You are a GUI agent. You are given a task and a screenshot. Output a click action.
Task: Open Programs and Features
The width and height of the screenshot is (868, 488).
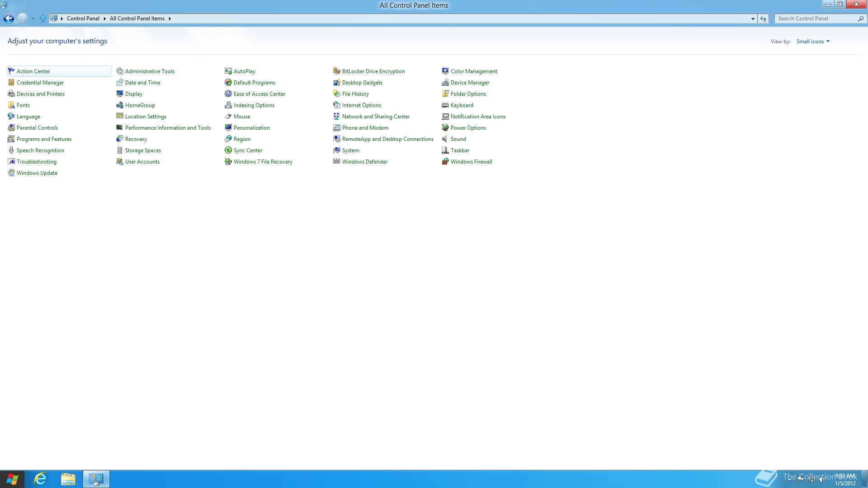pos(44,139)
